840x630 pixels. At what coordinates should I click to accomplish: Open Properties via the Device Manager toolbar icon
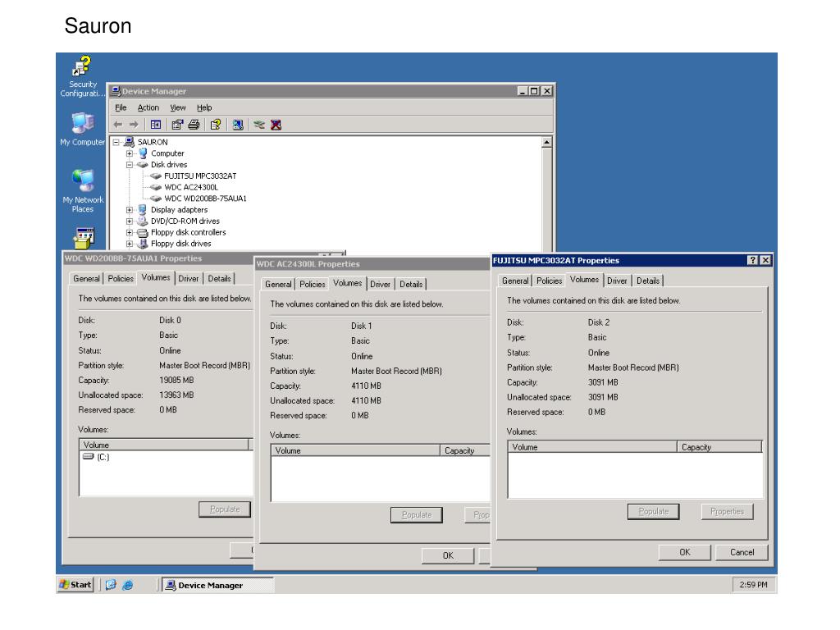[x=177, y=125]
